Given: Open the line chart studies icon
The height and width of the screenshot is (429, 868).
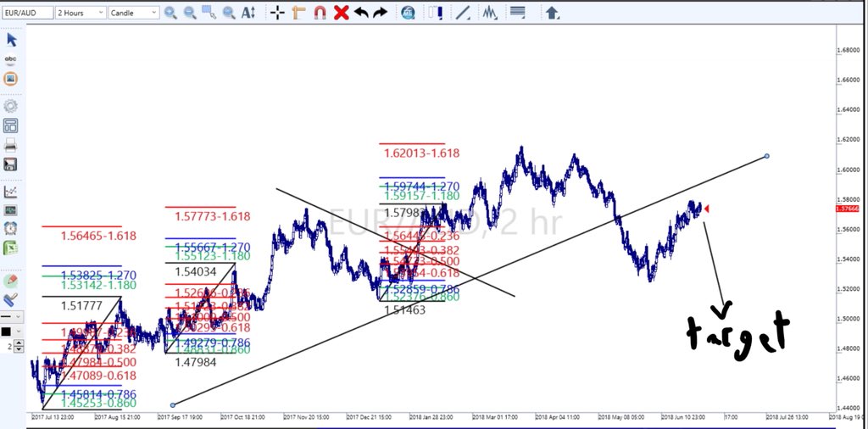Looking at the screenshot, I should 10,192.
